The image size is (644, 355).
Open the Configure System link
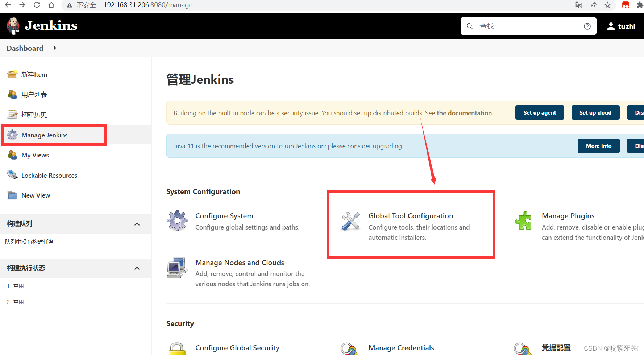coord(224,216)
